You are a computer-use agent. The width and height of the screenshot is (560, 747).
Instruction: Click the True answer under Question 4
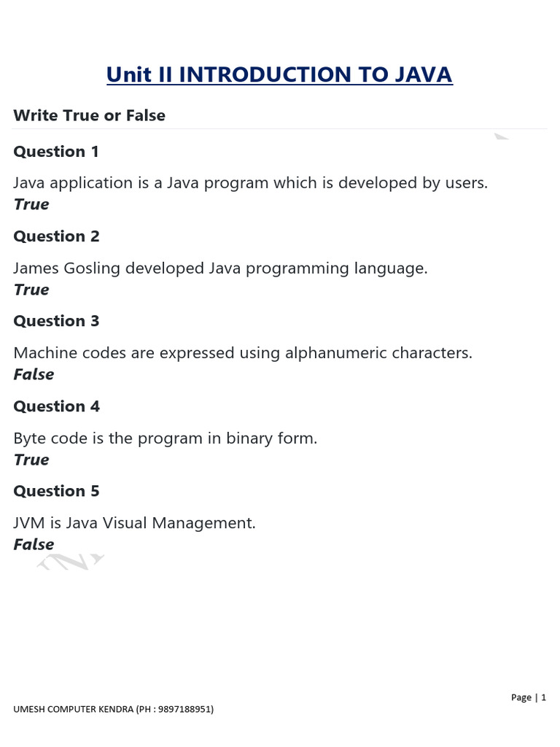pos(31,460)
